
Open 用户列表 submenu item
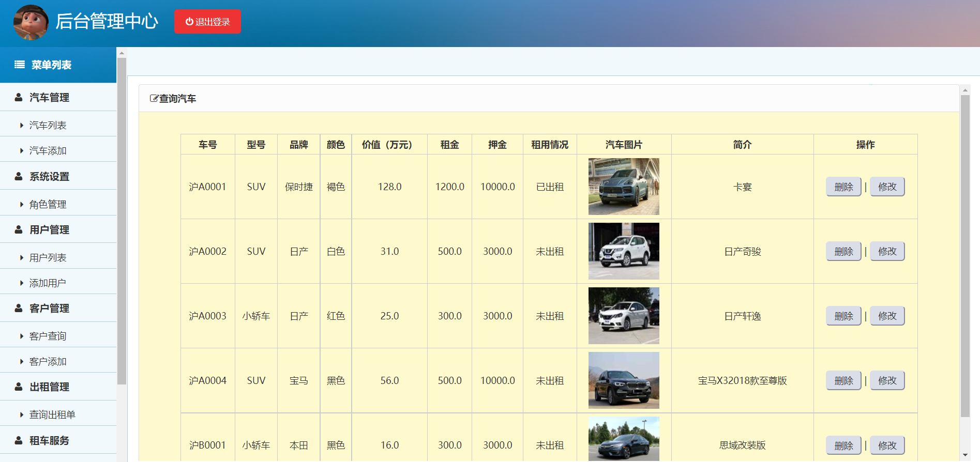(x=58, y=257)
